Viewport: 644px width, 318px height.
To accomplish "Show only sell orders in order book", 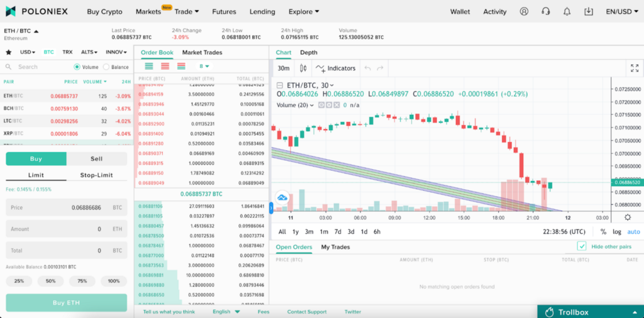I will [x=165, y=66].
